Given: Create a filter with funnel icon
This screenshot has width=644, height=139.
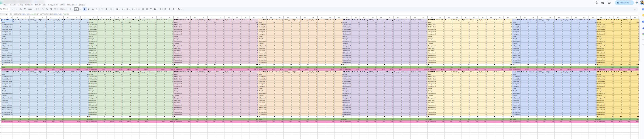Looking at the screenshot, I should tap(151, 9).
